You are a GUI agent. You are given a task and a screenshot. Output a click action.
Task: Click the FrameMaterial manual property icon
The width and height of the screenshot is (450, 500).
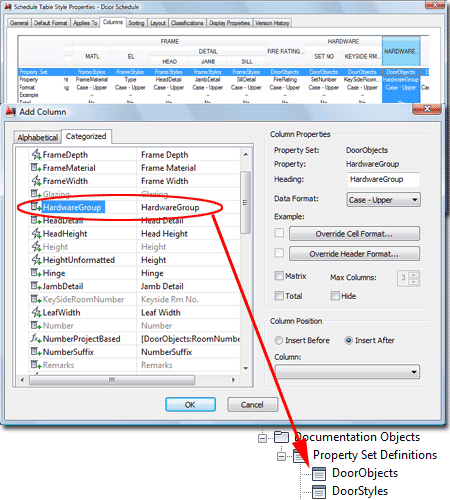pos(36,167)
